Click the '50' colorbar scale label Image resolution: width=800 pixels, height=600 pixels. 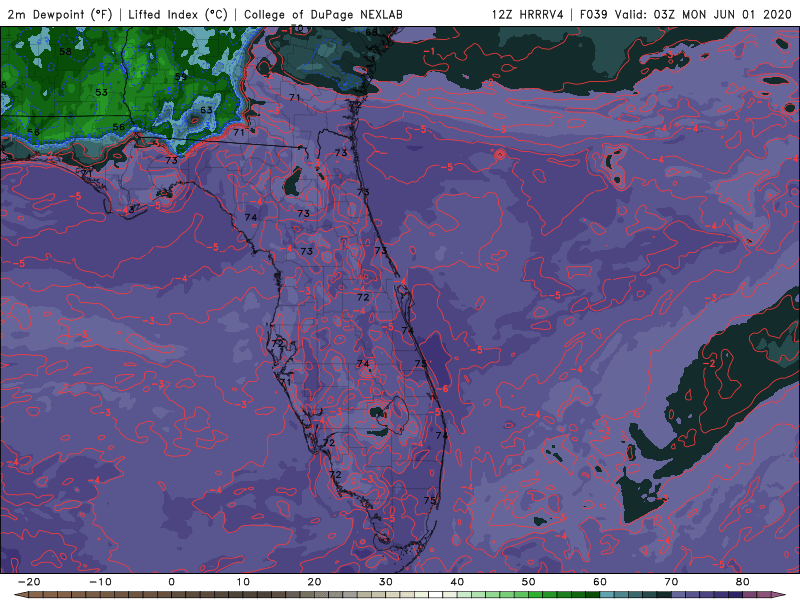point(529,582)
